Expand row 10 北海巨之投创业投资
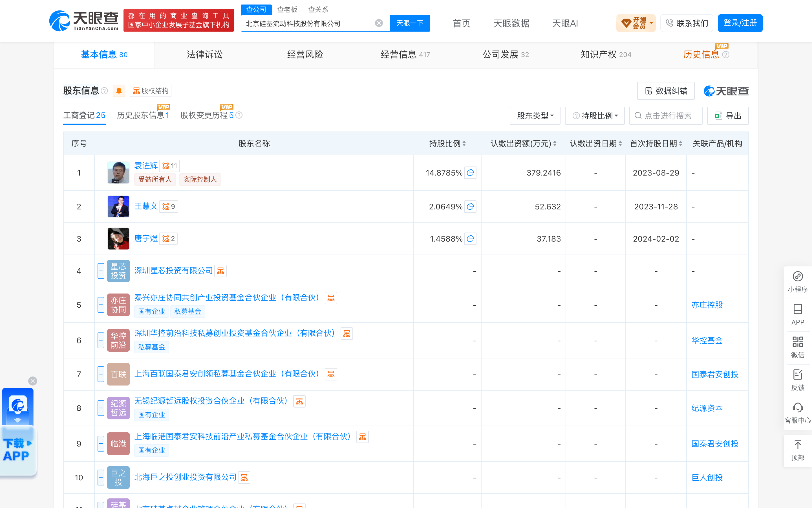The height and width of the screenshot is (508, 812). (x=101, y=478)
